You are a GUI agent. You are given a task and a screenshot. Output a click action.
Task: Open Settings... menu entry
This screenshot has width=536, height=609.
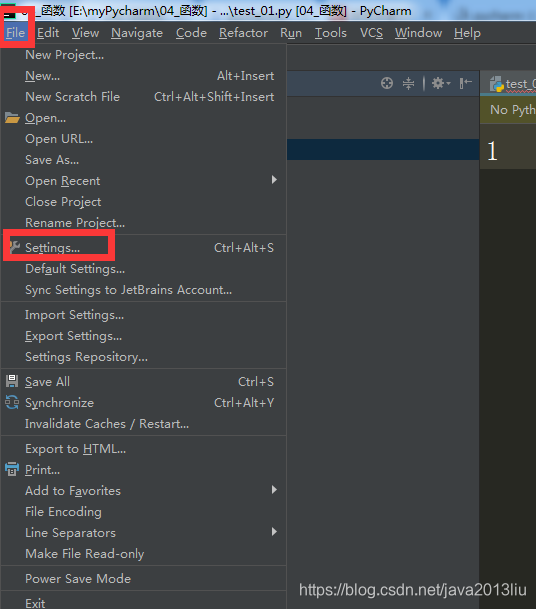pos(144,248)
